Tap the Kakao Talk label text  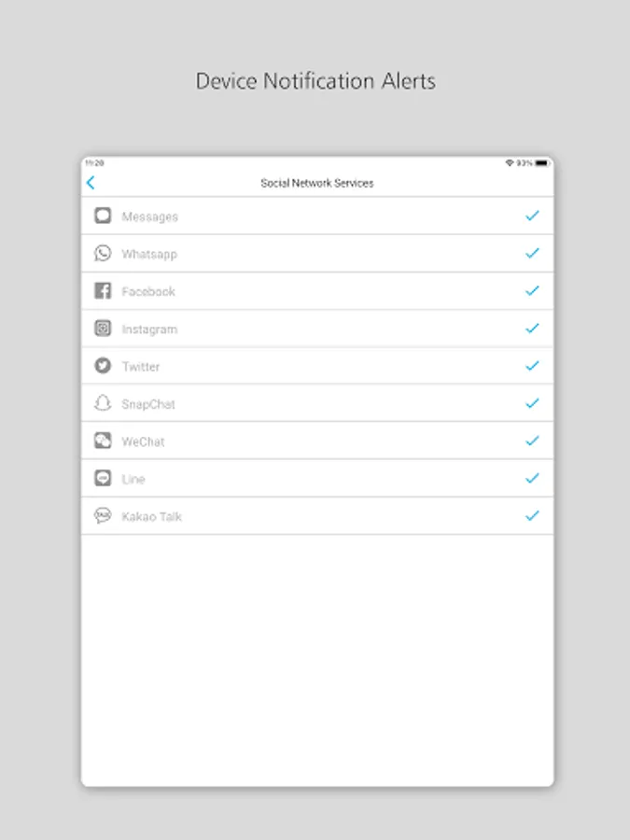pyautogui.click(x=151, y=516)
